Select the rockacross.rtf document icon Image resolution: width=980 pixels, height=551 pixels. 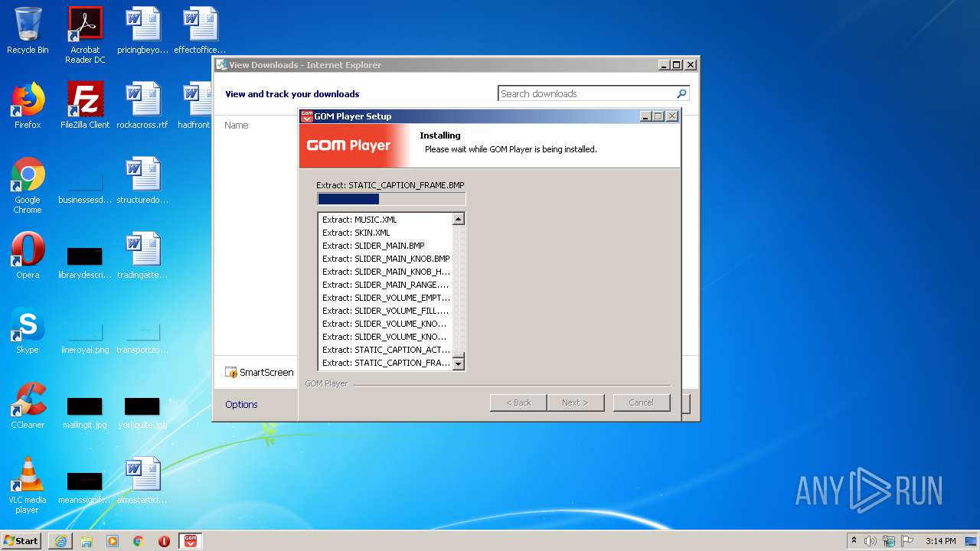(x=142, y=106)
